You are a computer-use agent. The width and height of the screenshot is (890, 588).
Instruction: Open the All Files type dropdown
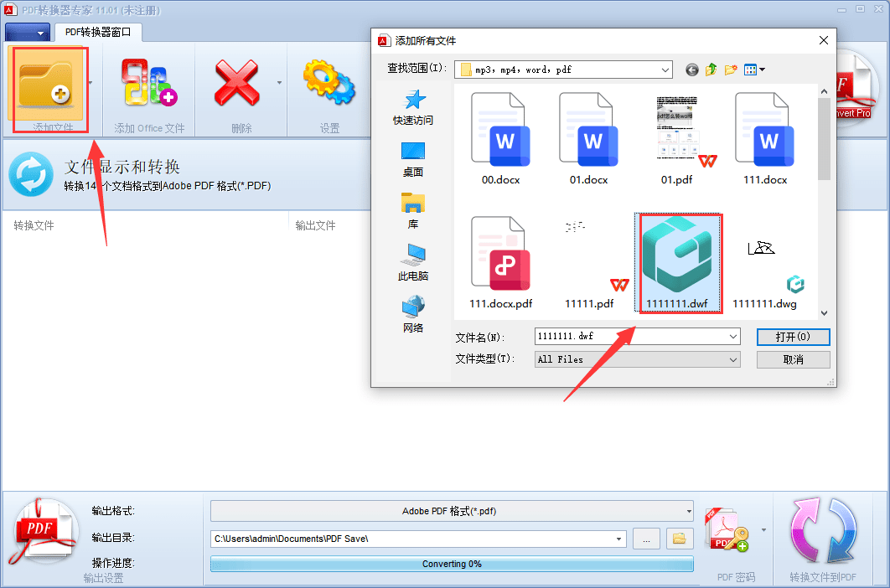coord(733,359)
